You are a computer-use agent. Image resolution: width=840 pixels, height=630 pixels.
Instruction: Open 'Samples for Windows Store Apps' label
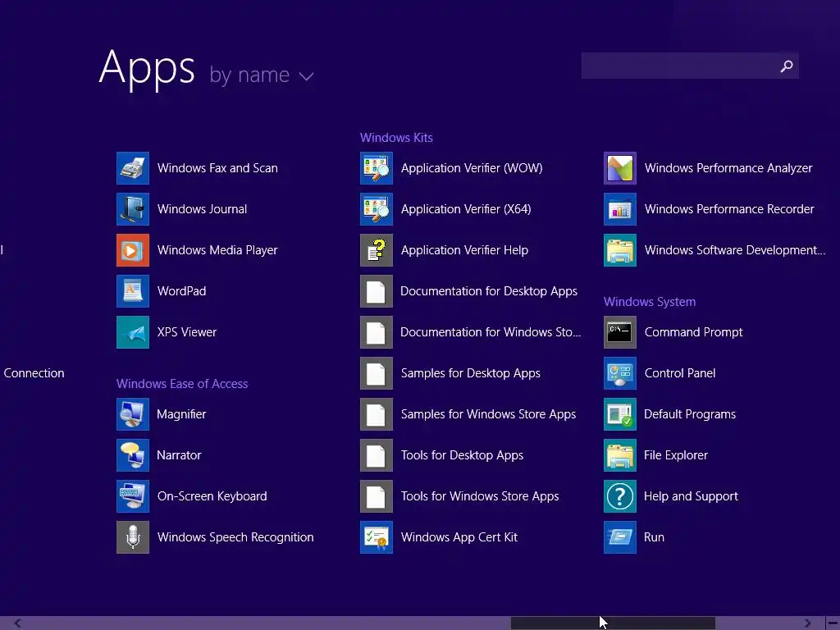[489, 414]
